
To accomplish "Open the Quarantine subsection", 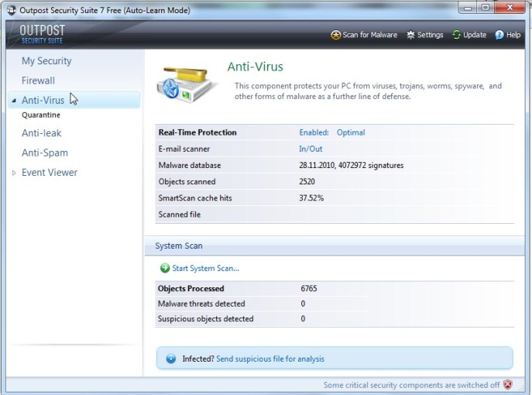I will coord(41,115).
